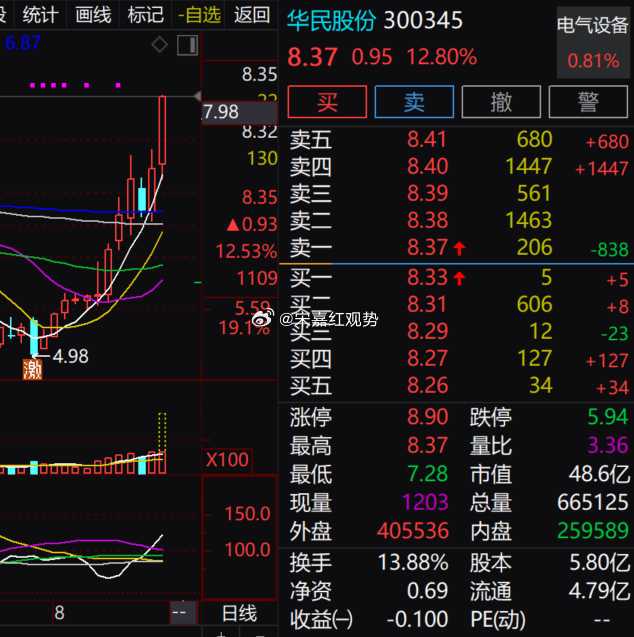Click the sector change 0.81%
634x637 pixels.
tap(593, 61)
